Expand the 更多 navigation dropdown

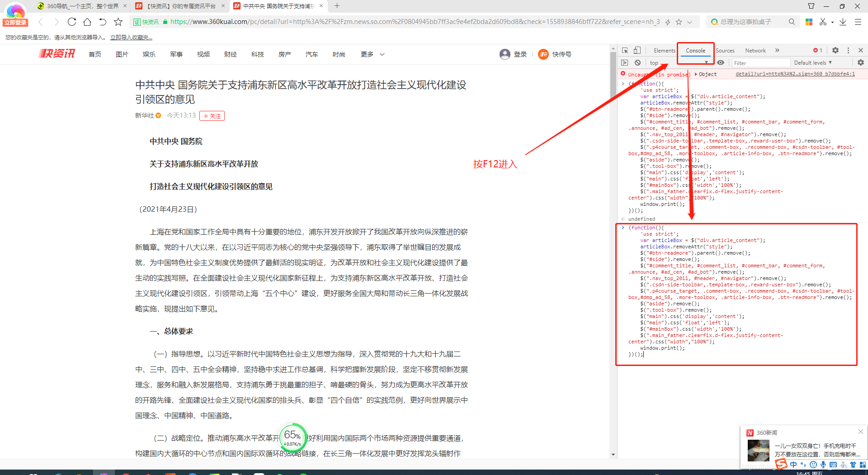pyautogui.click(x=373, y=54)
